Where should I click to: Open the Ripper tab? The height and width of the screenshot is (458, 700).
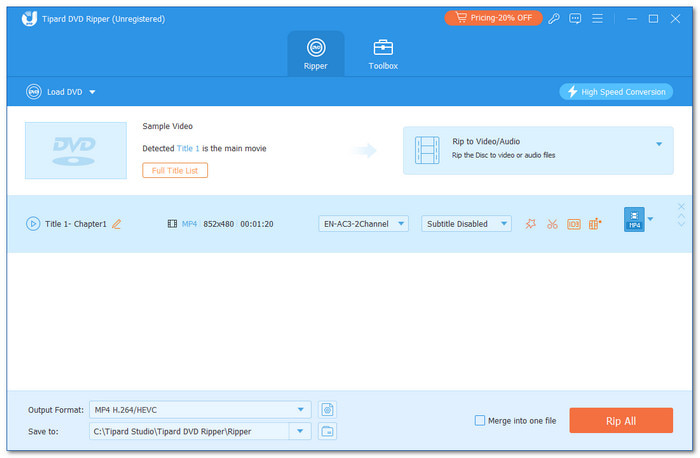[316, 54]
